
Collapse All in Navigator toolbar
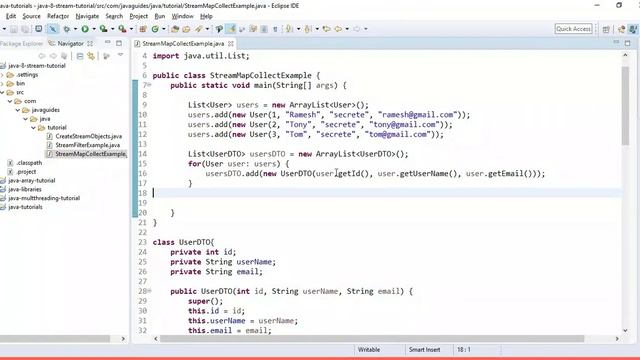(80, 56)
